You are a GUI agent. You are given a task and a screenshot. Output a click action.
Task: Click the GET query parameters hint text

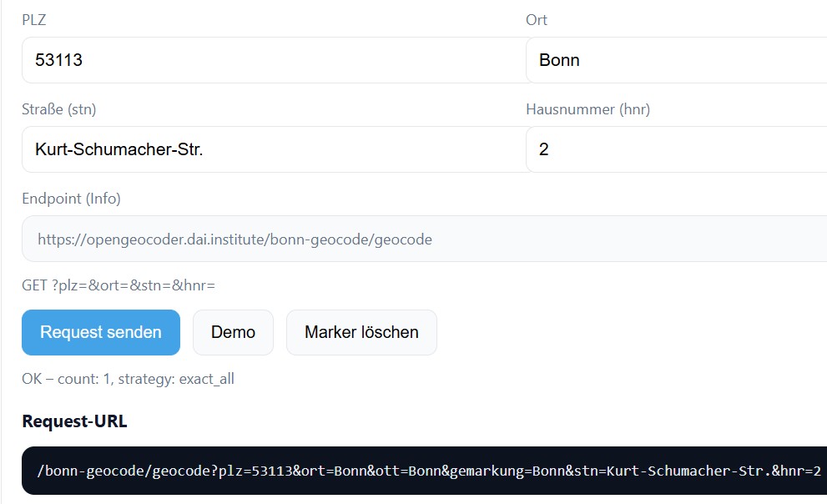(119, 285)
